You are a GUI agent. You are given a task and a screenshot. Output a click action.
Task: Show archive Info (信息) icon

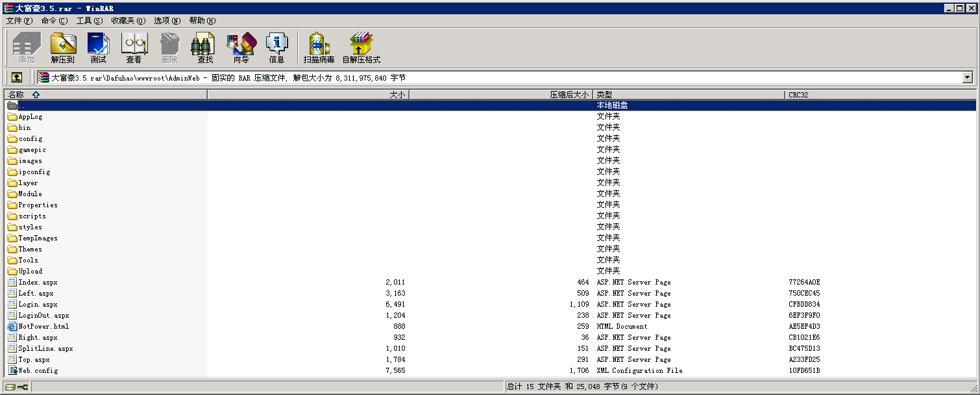276,47
